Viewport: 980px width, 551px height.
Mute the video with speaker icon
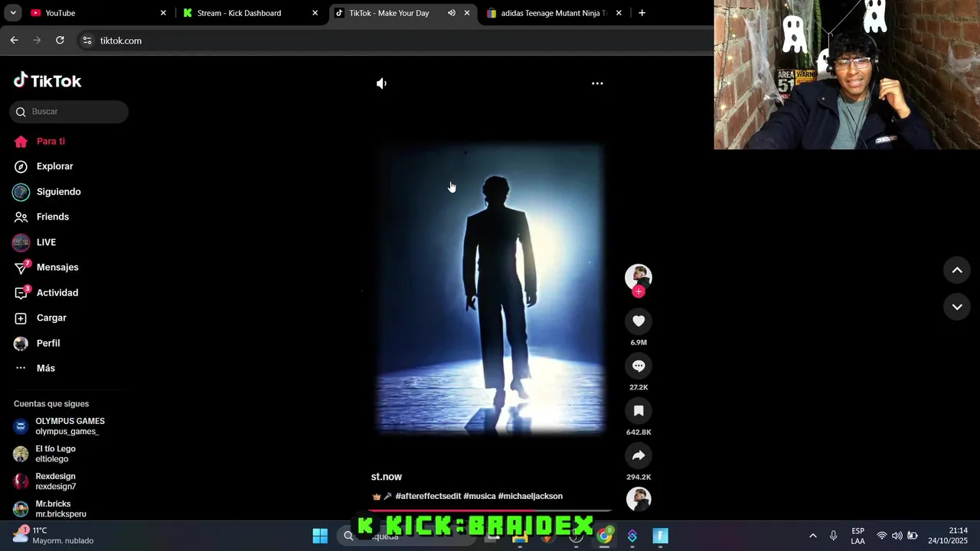[x=381, y=83]
